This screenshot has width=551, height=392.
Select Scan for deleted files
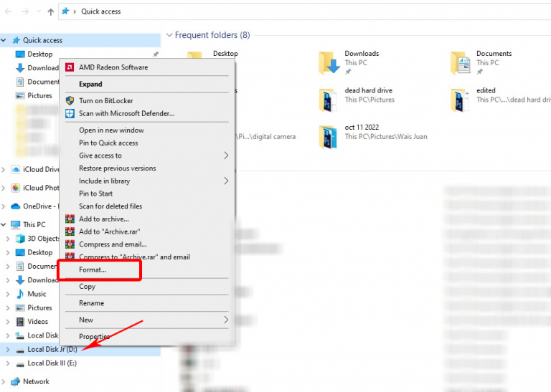coord(147,206)
